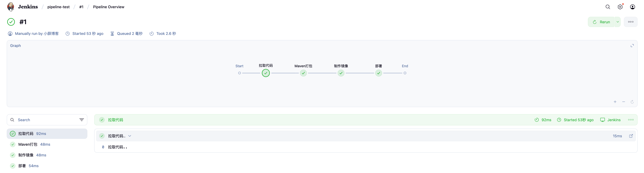Zoom in the pipeline graph

[x=615, y=102]
